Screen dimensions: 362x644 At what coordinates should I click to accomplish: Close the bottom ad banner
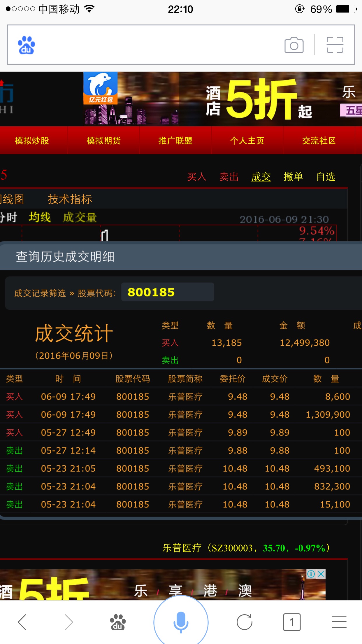(x=321, y=574)
